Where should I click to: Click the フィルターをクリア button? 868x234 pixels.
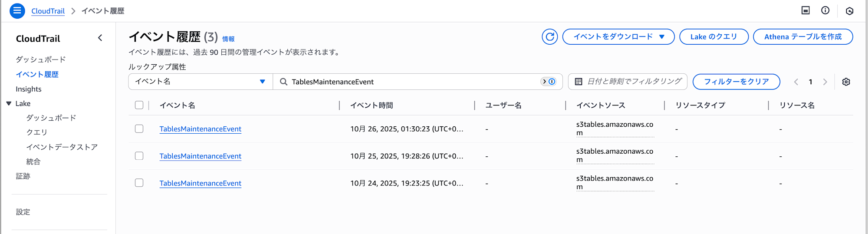[x=736, y=82]
